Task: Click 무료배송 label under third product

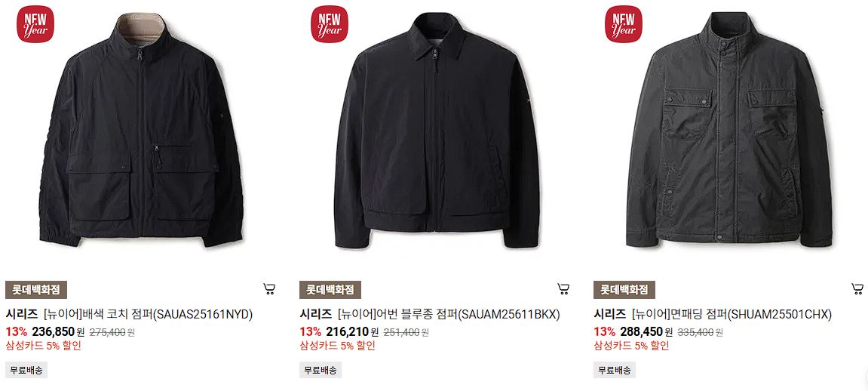Action: 614,370
